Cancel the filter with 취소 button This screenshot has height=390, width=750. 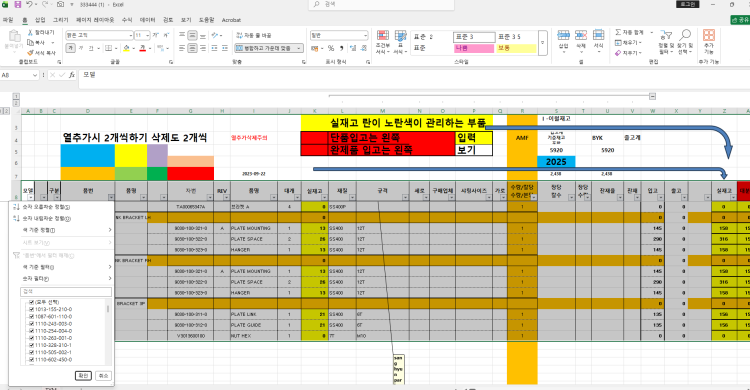click(103, 376)
